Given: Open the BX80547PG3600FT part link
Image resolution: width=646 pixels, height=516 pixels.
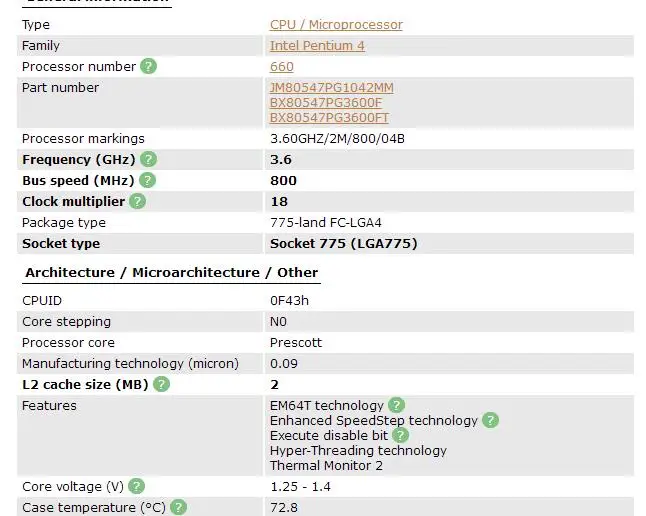Looking at the screenshot, I should [329, 118].
